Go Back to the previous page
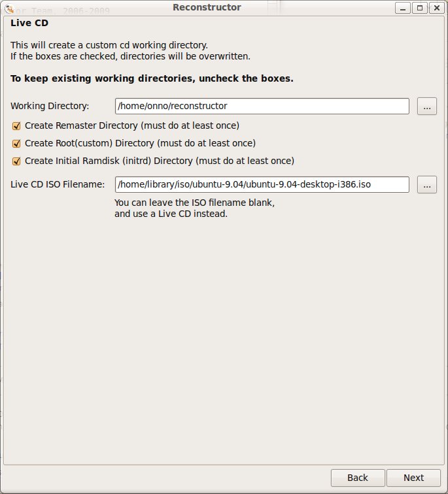Image resolution: width=448 pixels, height=494 pixels. click(x=358, y=478)
